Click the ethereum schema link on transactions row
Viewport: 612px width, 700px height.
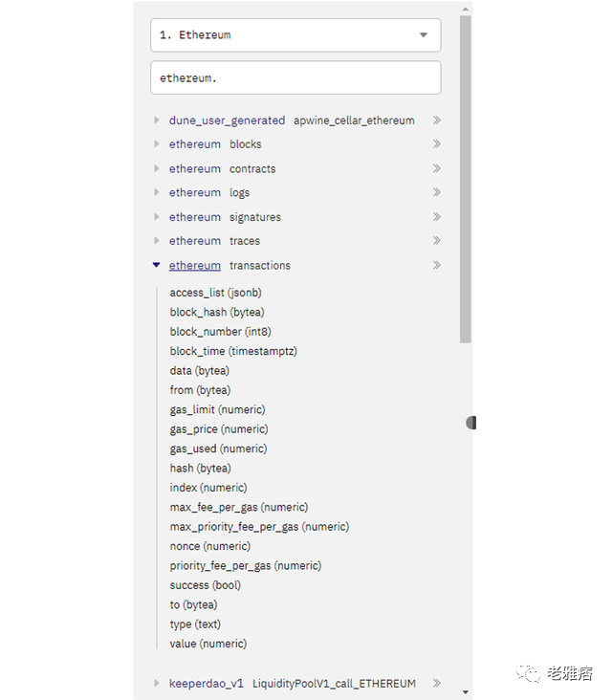pyautogui.click(x=195, y=265)
